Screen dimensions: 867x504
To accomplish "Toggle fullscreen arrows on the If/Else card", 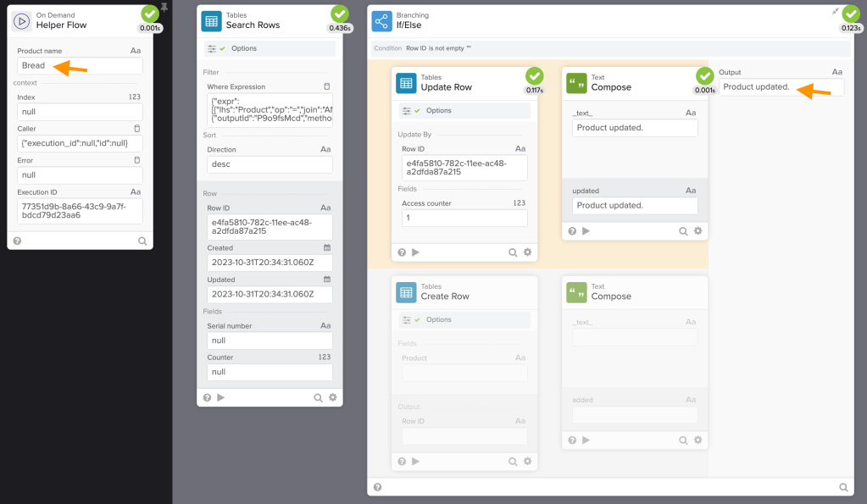I will (835, 13).
